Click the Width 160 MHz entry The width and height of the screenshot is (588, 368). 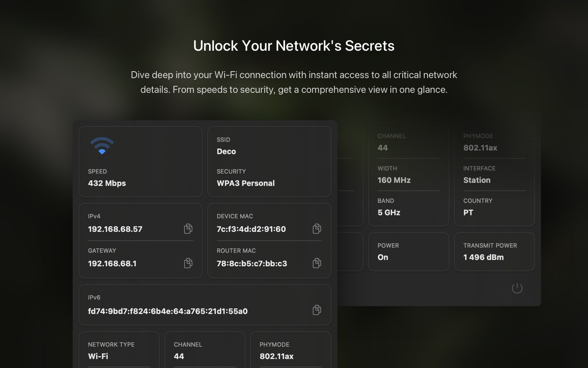[x=408, y=175]
